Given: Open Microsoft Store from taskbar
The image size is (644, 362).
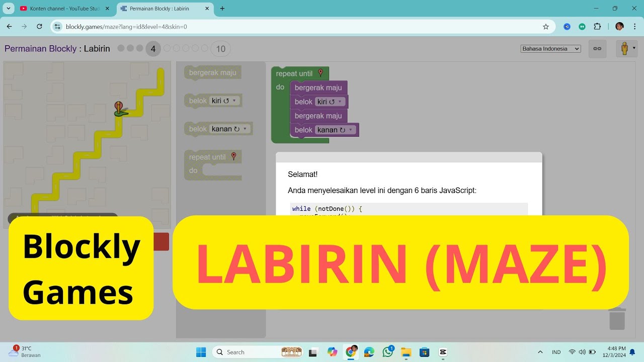Looking at the screenshot, I should tap(424, 352).
